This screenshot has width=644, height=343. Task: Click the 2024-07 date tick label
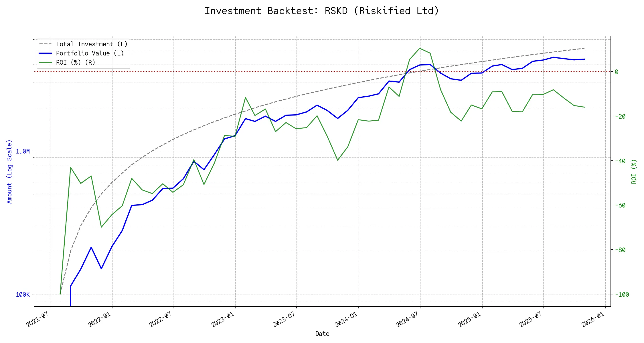click(408, 319)
